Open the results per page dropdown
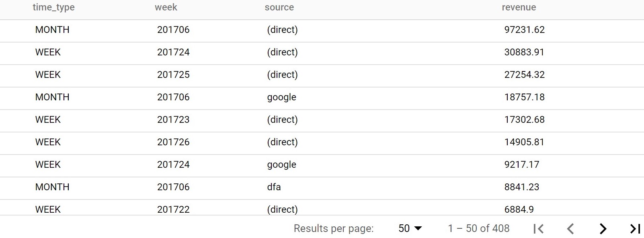This screenshot has height=238, width=644. click(410, 228)
